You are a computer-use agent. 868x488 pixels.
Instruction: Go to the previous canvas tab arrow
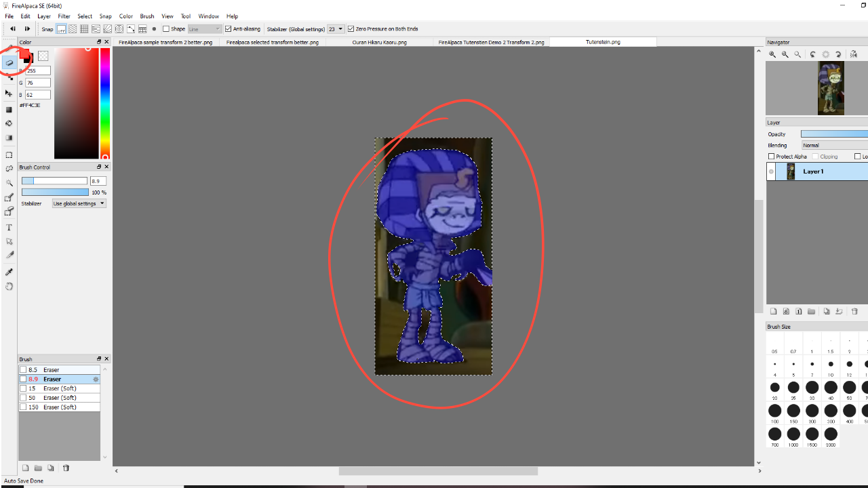[12, 29]
